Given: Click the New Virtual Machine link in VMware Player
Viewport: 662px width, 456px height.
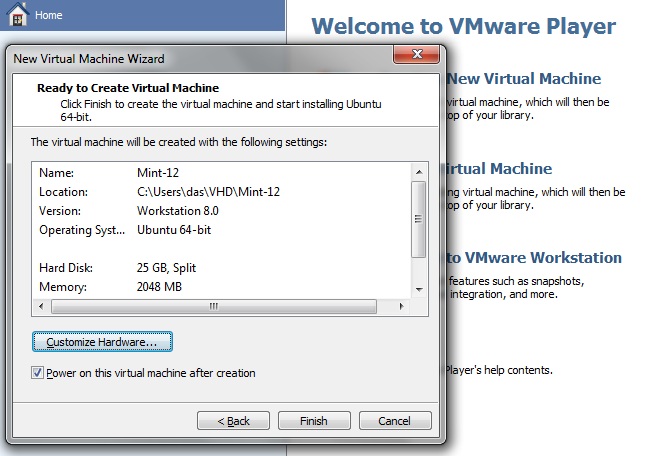Looking at the screenshot, I should pos(524,79).
